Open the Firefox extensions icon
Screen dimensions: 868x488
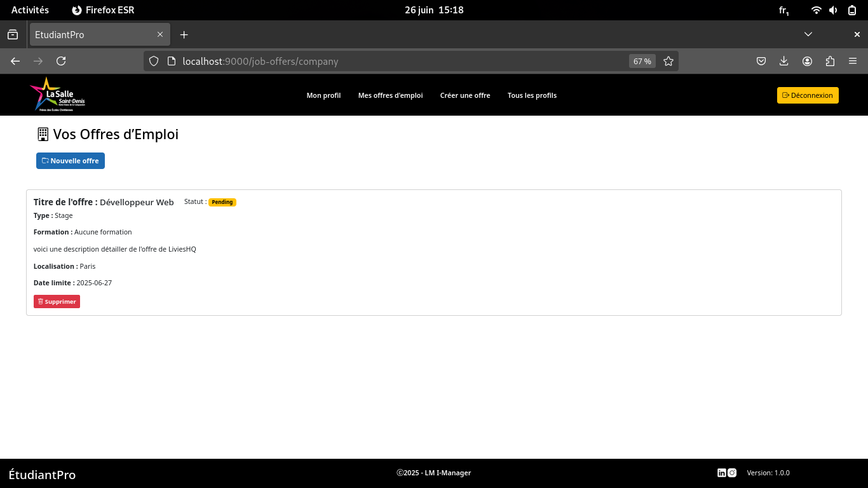[x=830, y=61]
